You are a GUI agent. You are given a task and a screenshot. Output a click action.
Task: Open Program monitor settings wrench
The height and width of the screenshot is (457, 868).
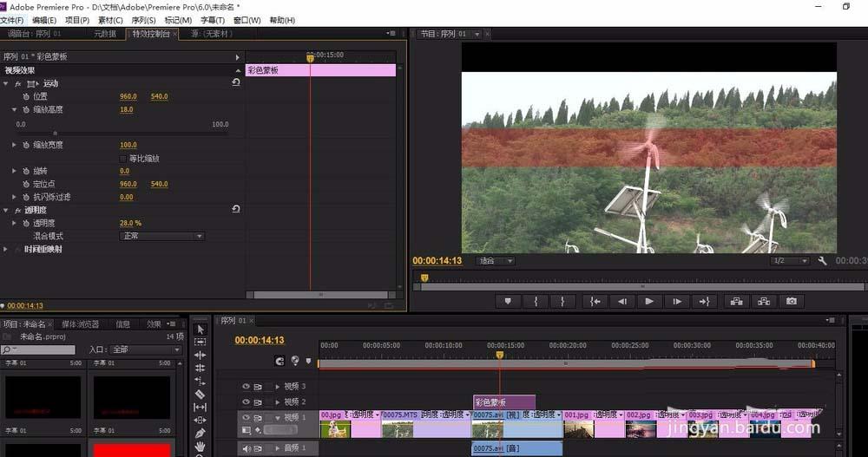click(822, 260)
